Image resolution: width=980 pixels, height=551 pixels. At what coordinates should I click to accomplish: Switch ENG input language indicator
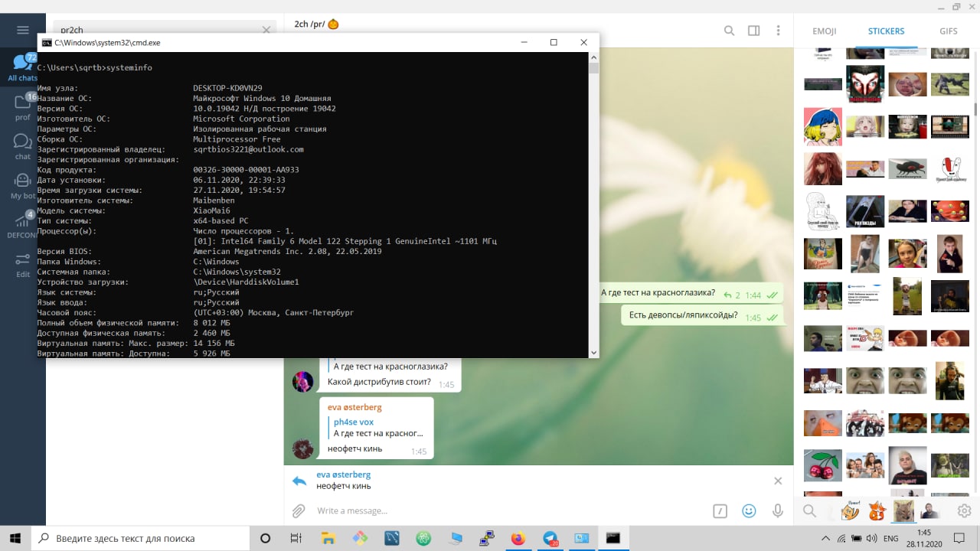pyautogui.click(x=891, y=538)
